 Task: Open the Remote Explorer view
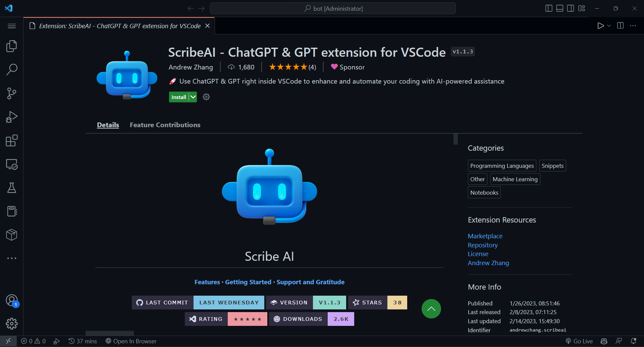point(12,164)
